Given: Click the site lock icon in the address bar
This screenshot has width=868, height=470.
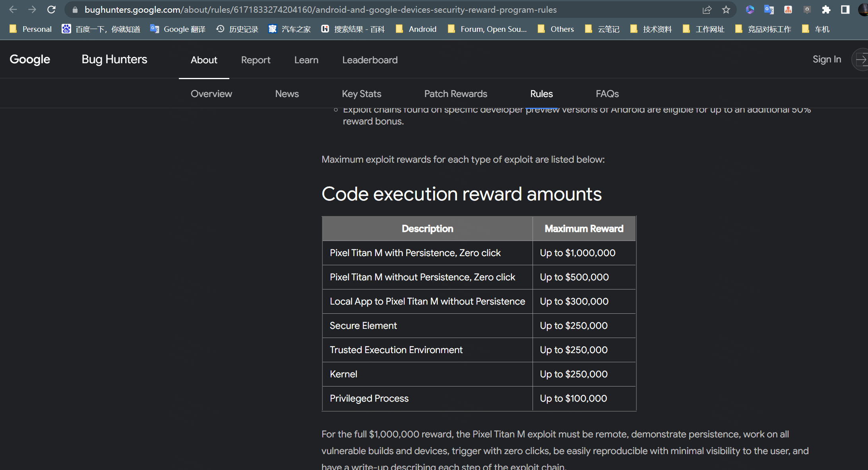Looking at the screenshot, I should tap(75, 10).
